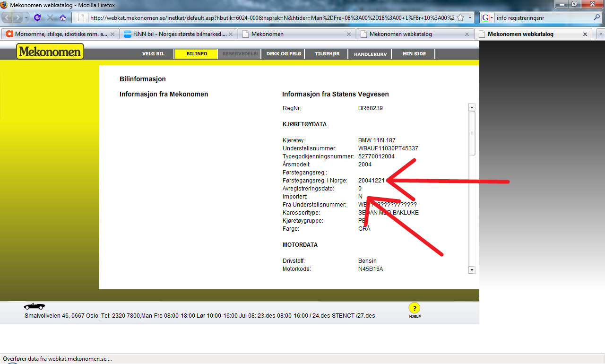Click the search field with 'info registreringsnr'
This screenshot has height=364, width=605.
pyautogui.click(x=543, y=18)
